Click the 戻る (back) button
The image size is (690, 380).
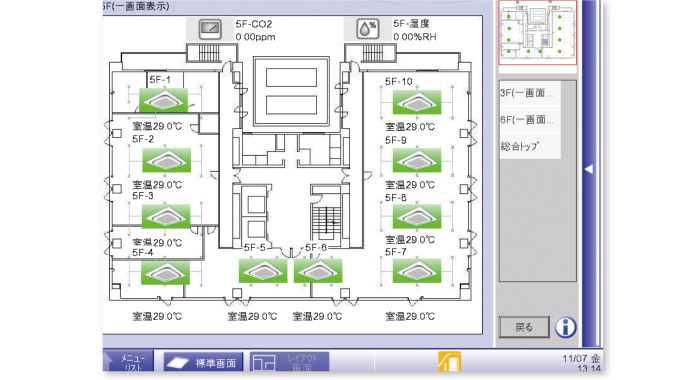pyautogui.click(x=524, y=328)
